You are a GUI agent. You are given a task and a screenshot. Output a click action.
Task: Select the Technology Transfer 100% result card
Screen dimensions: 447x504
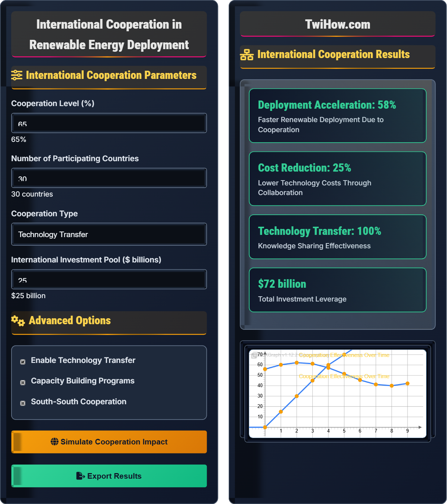point(338,237)
